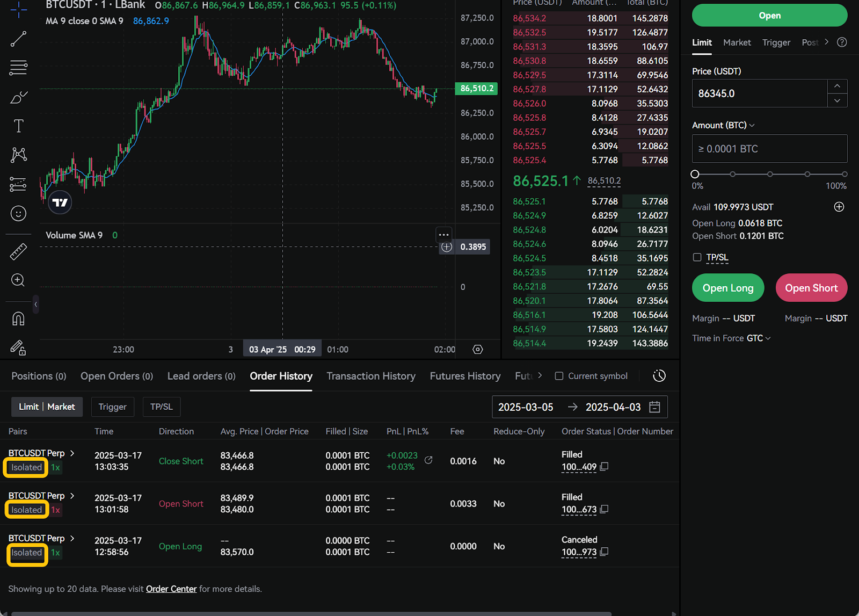Open the Order Center link

click(171, 589)
